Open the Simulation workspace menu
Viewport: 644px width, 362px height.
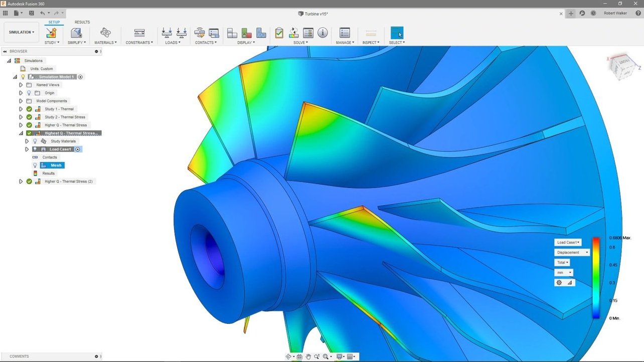pos(21,32)
